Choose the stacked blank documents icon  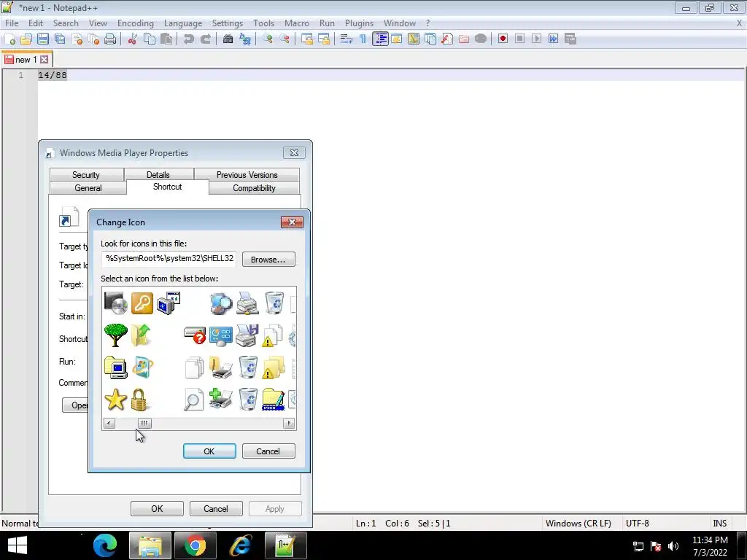point(194,367)
